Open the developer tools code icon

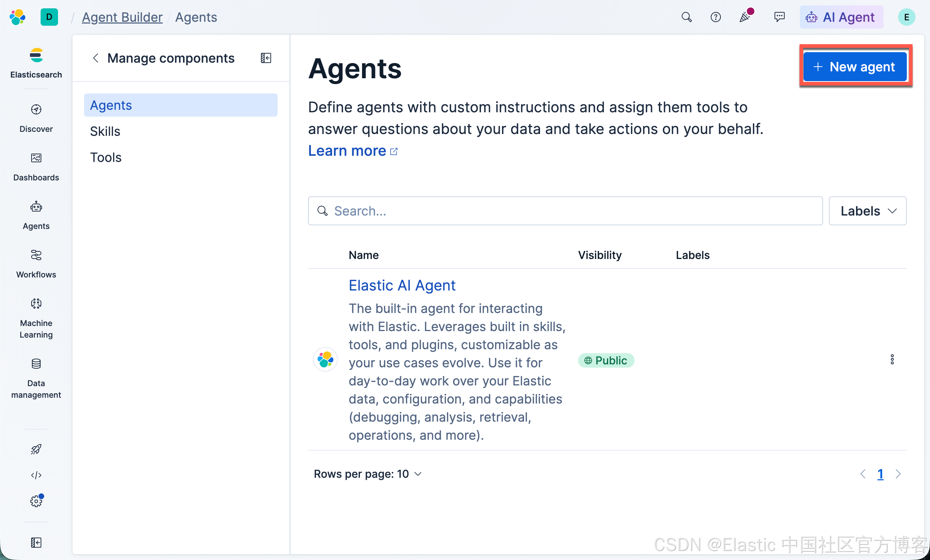click(36, 475)
